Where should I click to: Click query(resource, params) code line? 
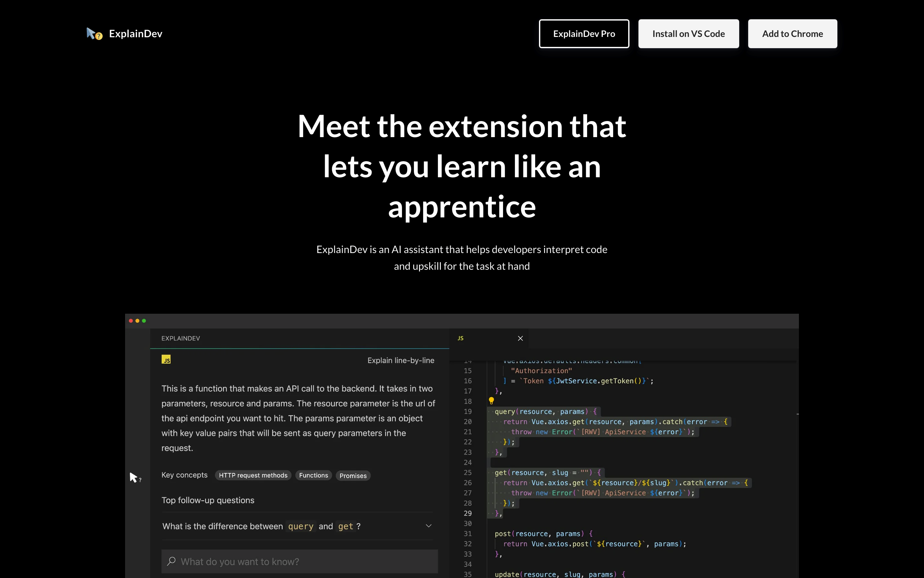tap(546, 412)
